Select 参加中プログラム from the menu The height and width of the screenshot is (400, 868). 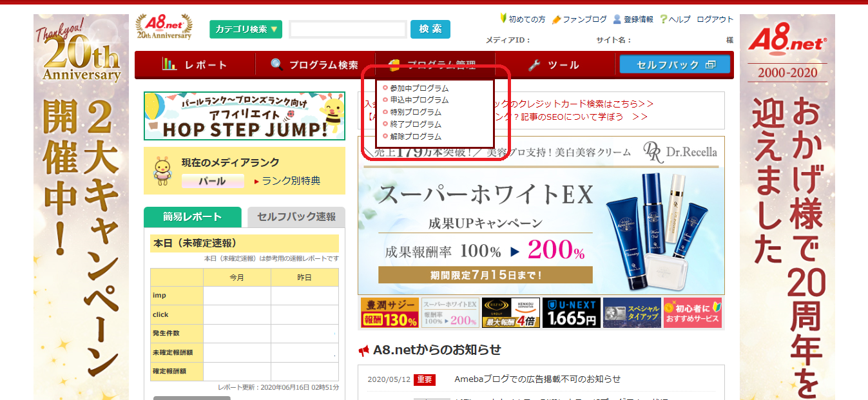tap(419, 88)
